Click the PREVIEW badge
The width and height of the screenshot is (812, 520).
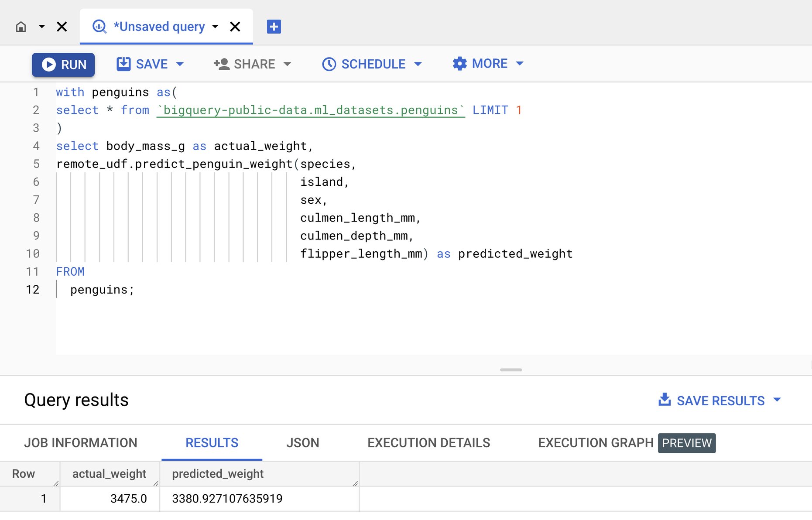click(687, 443)
